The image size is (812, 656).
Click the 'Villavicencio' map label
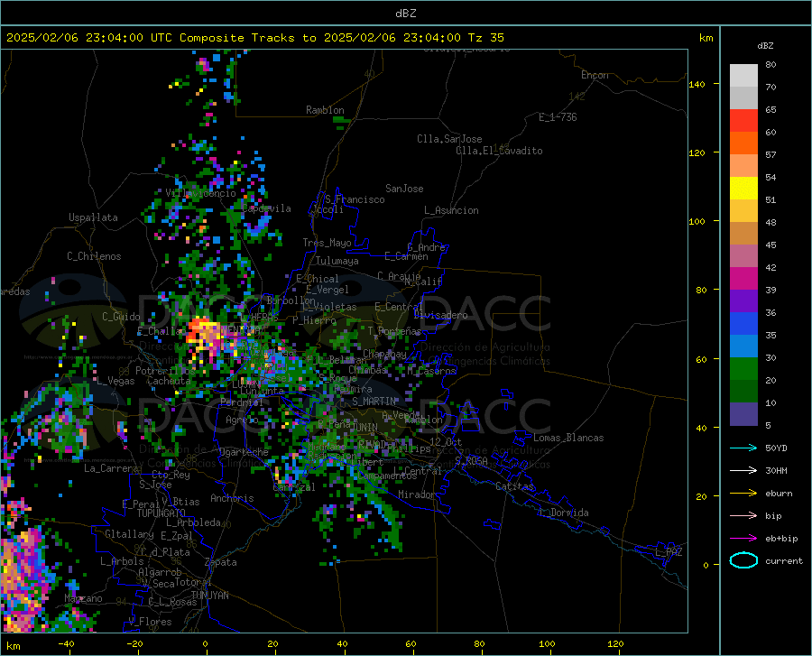click(x=201, y=193)
